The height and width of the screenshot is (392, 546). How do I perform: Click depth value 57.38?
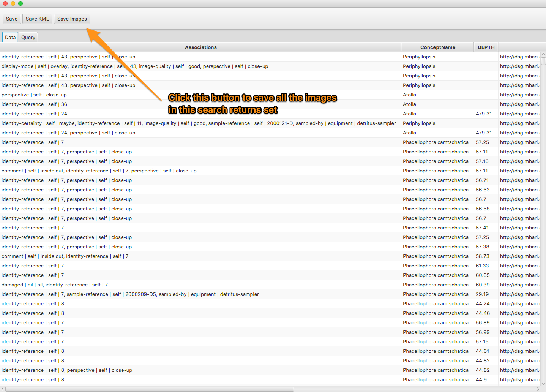point(483,247)
